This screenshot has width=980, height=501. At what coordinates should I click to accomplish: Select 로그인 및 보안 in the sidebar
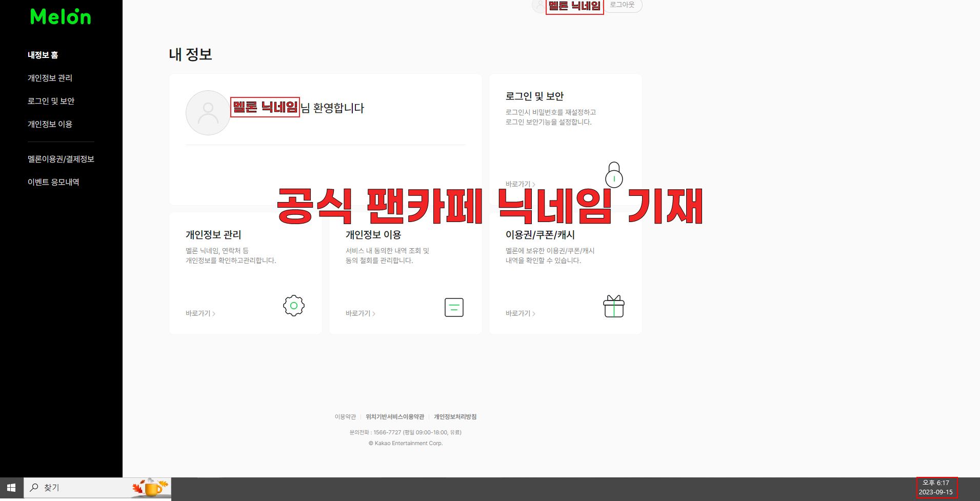pyautogui.click(x=51, y=101)
